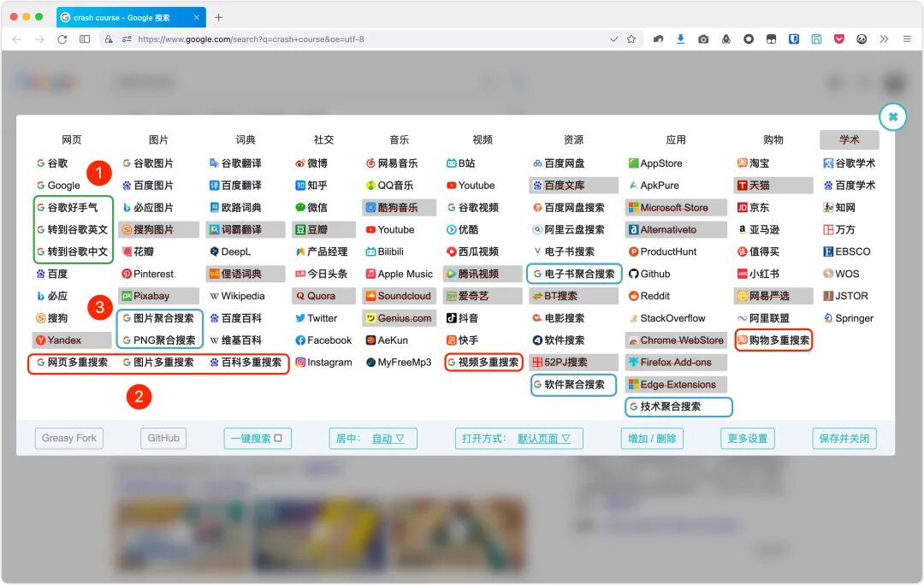This screenshot has height=585, width=924.
Task: Toggle the greyed Quora entry
Action: tap(323, 296)
